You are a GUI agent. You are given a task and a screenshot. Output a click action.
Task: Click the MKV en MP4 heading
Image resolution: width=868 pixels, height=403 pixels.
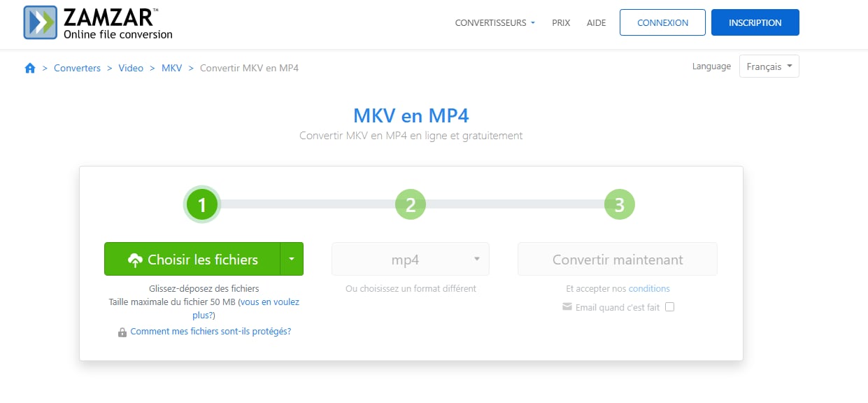[x=411, y=115]
